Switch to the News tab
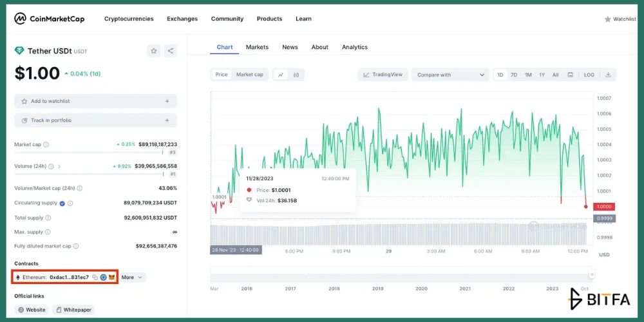The width and height of the screenshot is (644, 322). point(290,47)
